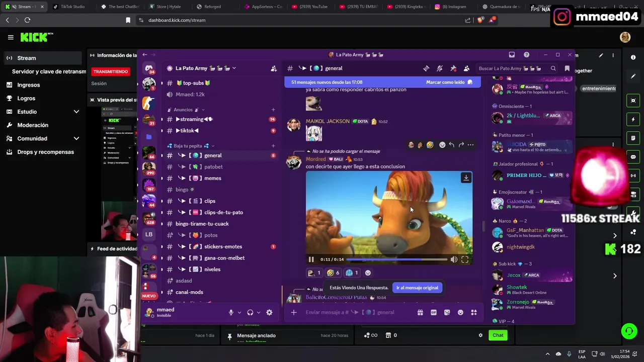Viewport: 644px width, 362px height.
Task: Collapse the Baja tu pepita category
Action: pos(191,146)
